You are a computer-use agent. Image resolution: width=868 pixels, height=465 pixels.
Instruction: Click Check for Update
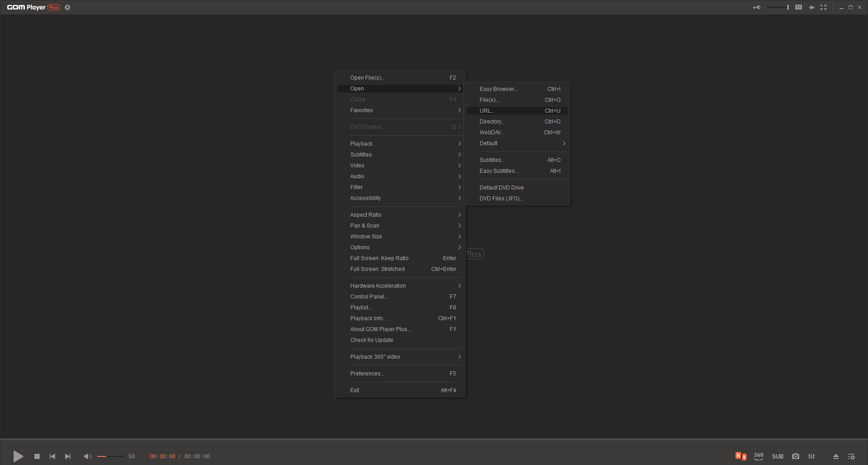[372, 340]
